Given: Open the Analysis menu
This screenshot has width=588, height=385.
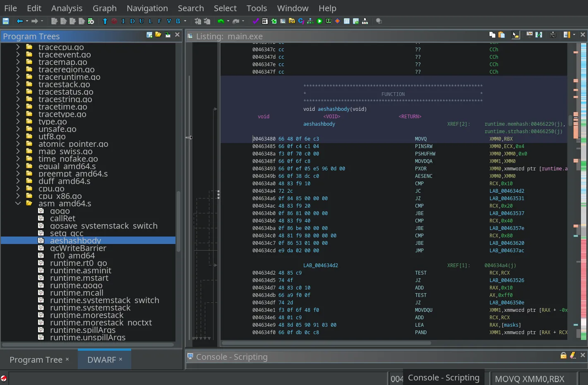Looking at the screenshot, I should [67, 8].
